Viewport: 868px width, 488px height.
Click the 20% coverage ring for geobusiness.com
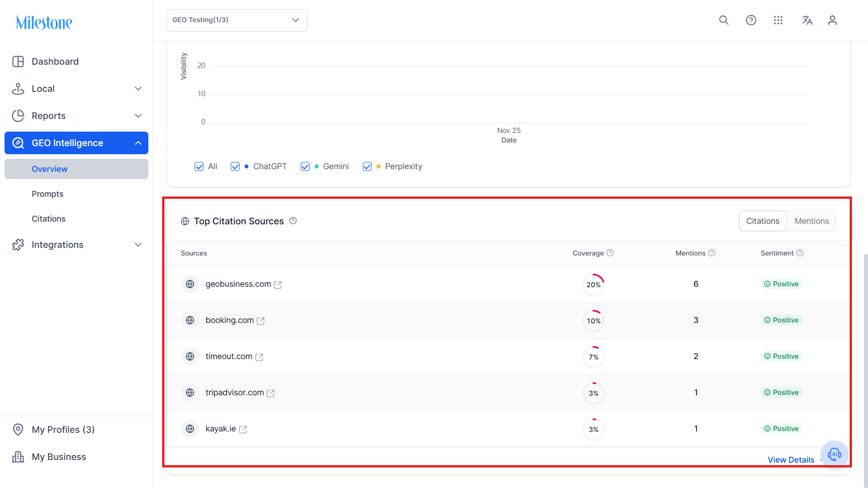[593, 284]
